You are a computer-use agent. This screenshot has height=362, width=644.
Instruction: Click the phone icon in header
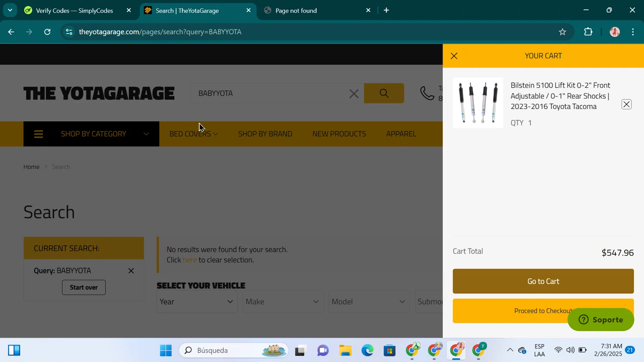pos(427,93)
